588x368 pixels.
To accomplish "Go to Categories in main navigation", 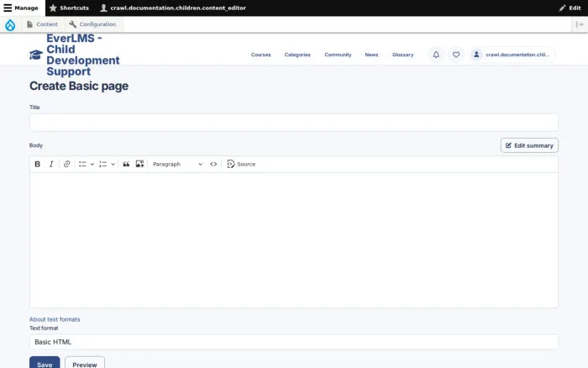I will [x=297, y=55].
